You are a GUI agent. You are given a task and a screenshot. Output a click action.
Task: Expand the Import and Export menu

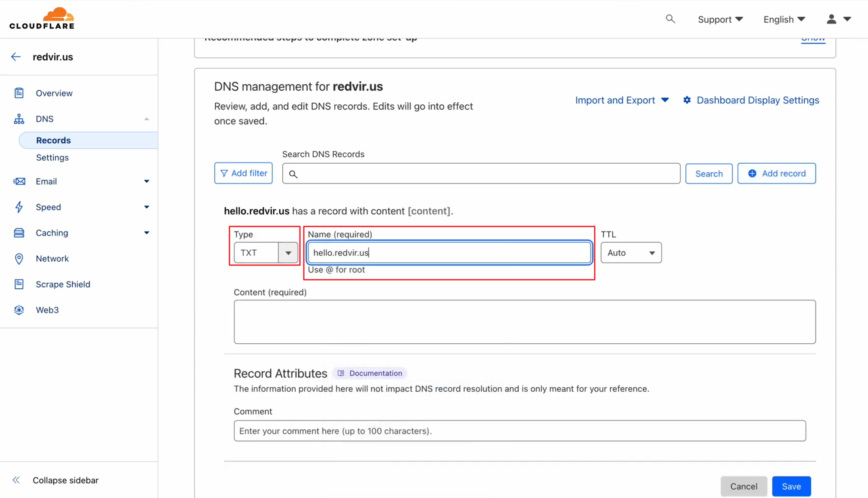pos(622,100)
